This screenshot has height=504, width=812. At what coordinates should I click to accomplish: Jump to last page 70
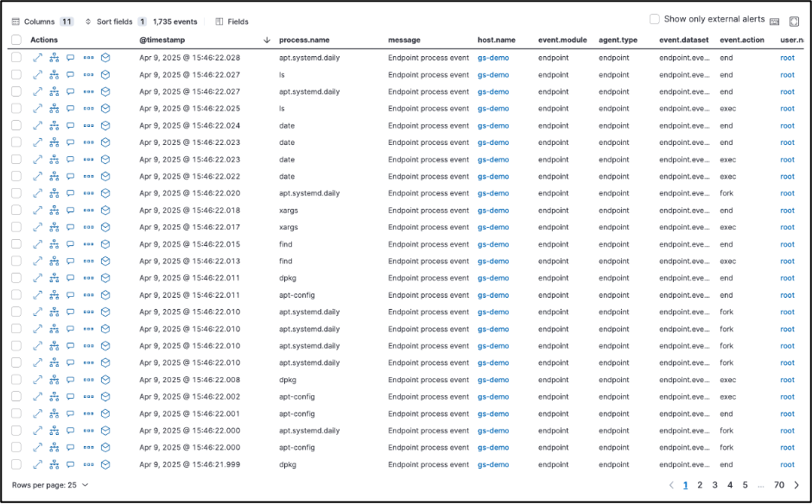click(x=779, y=485)
